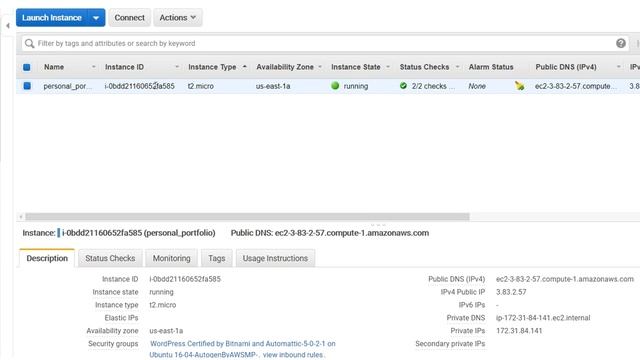The width and height of the screenshot is (640, 360).
Task: Toggle the select all instances checkbox
Action: tap(27, 67)
